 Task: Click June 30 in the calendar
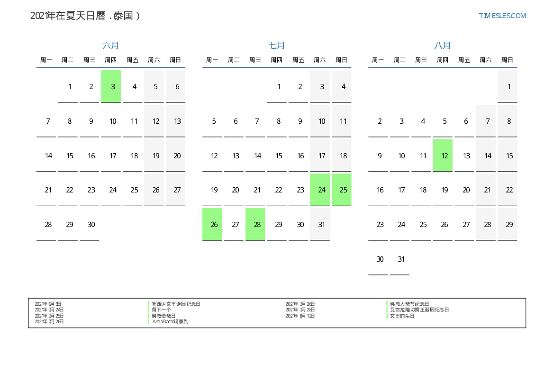(90, 224)
